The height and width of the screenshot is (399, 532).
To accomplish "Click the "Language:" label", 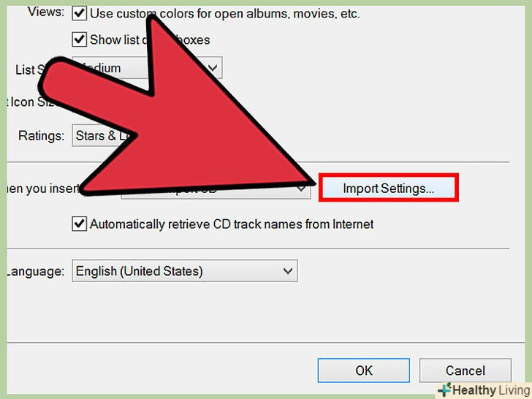I will tap(36, 271).
